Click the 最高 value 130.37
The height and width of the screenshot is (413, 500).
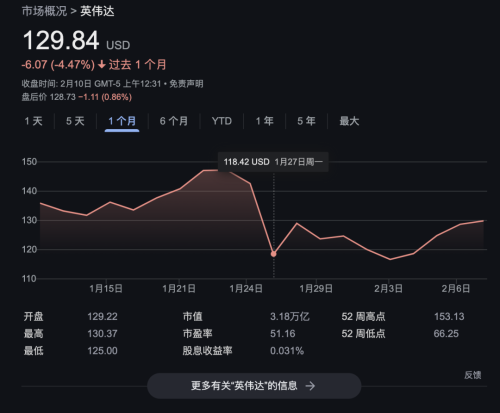(x=102, y=333)
